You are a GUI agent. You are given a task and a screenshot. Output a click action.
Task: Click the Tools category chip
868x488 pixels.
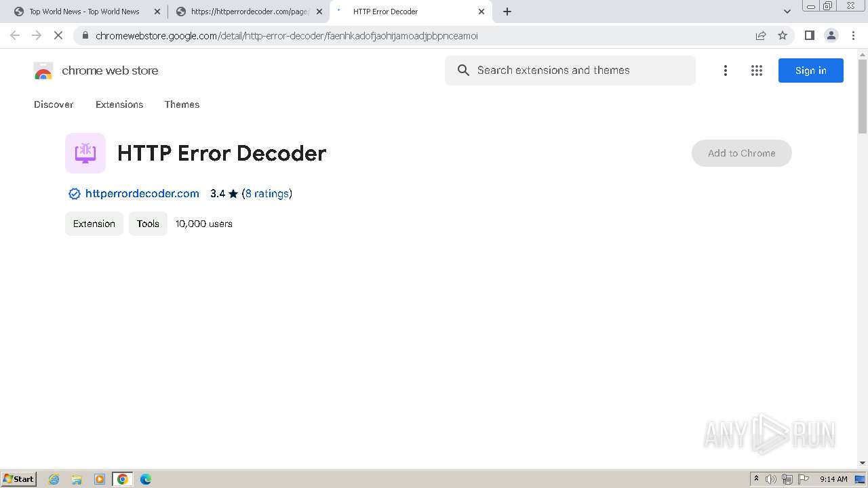click(x=148, y=224)
